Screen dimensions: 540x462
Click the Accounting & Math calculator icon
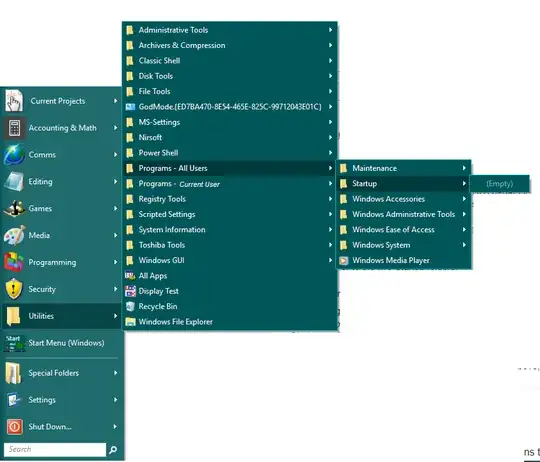(x=14, y=128)
